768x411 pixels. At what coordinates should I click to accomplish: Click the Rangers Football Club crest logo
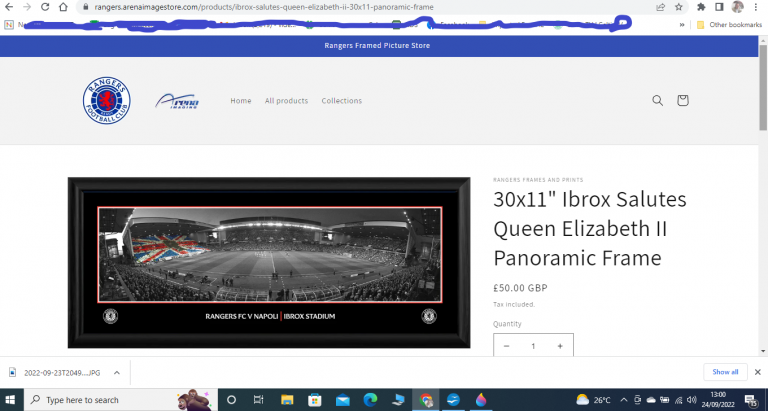coord(107,100)
